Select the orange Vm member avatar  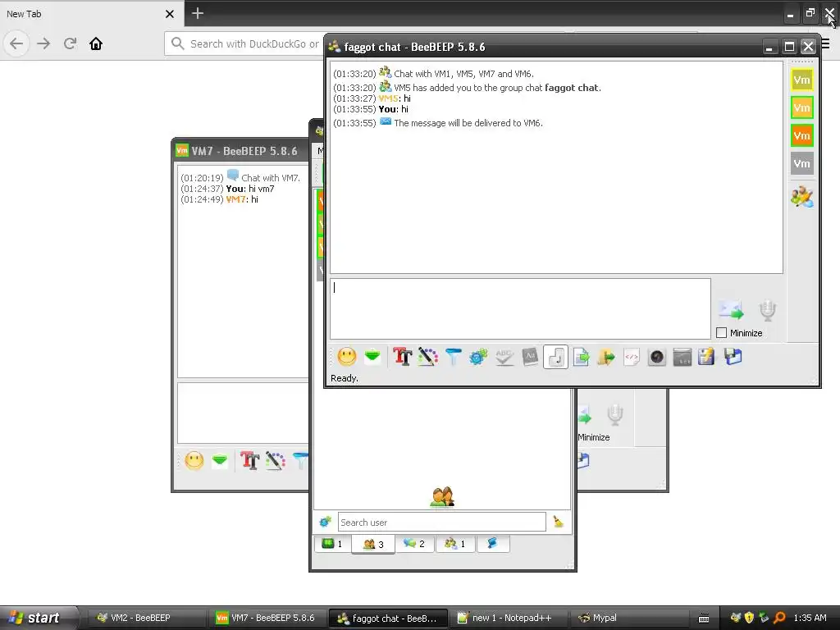(x=802, y=135)
